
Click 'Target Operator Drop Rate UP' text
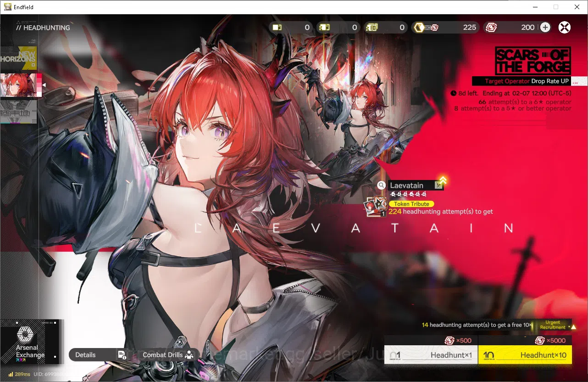527,81
